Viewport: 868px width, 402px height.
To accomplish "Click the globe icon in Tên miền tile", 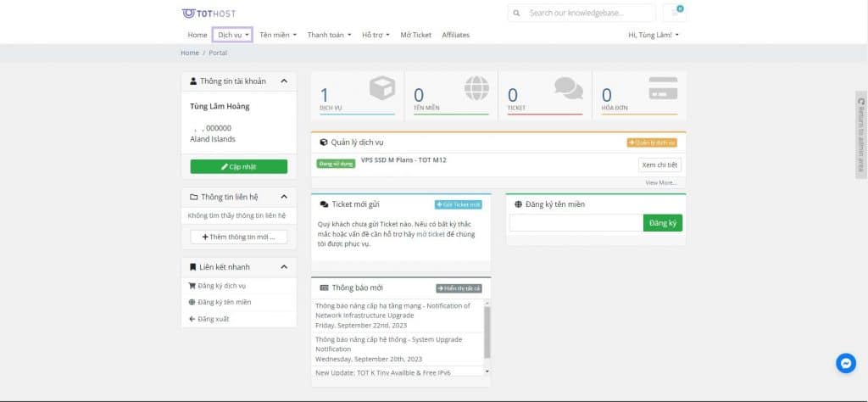I will [476, 88].
